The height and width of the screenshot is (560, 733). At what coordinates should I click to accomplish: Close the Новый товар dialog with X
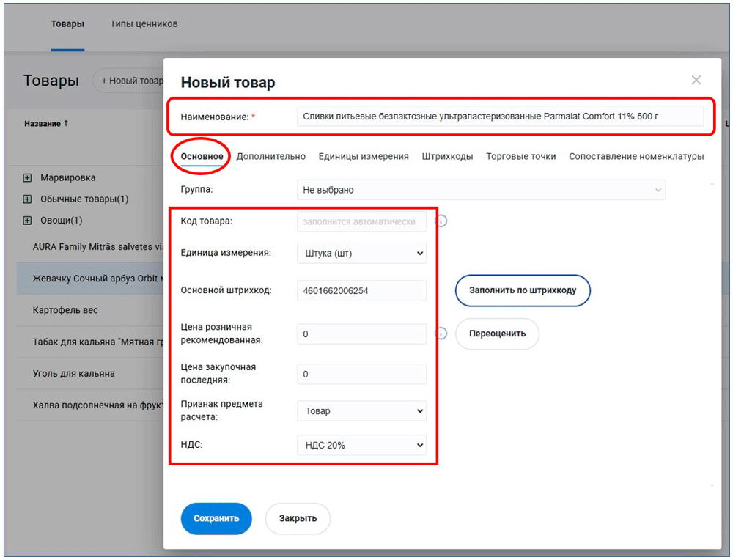[x=696, y=81]
